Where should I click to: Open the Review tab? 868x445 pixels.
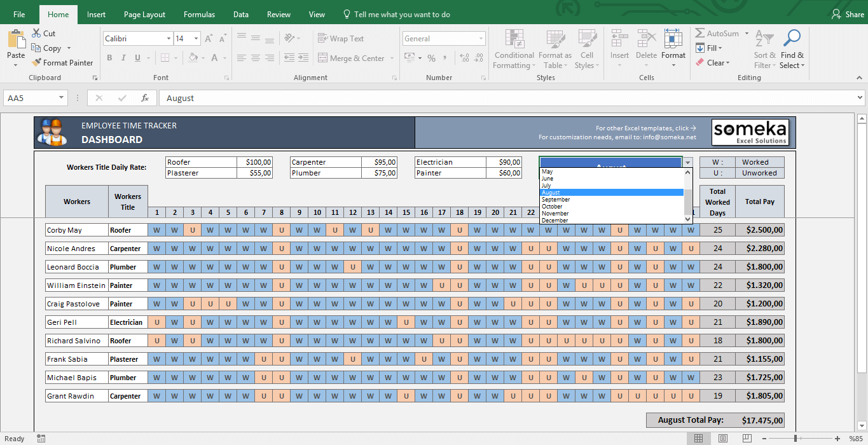278,14
